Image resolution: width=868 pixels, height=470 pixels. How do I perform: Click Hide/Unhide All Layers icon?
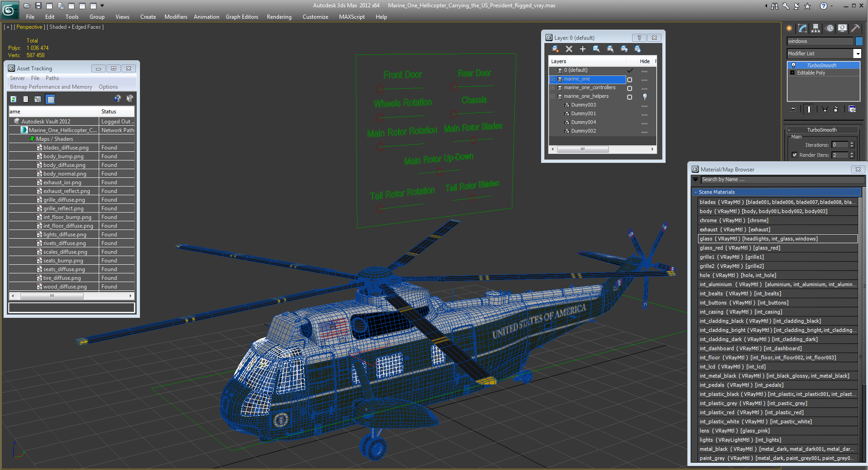tap(624, 49)
